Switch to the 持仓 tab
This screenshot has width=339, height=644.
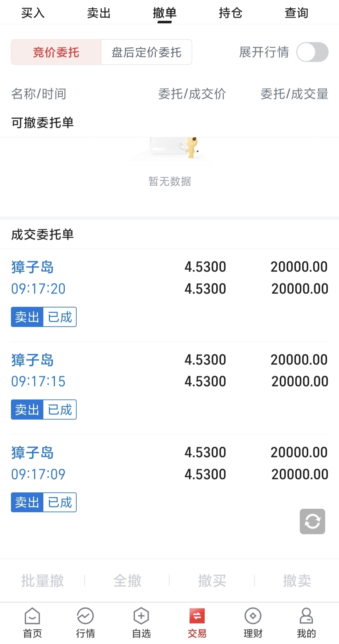231,13
